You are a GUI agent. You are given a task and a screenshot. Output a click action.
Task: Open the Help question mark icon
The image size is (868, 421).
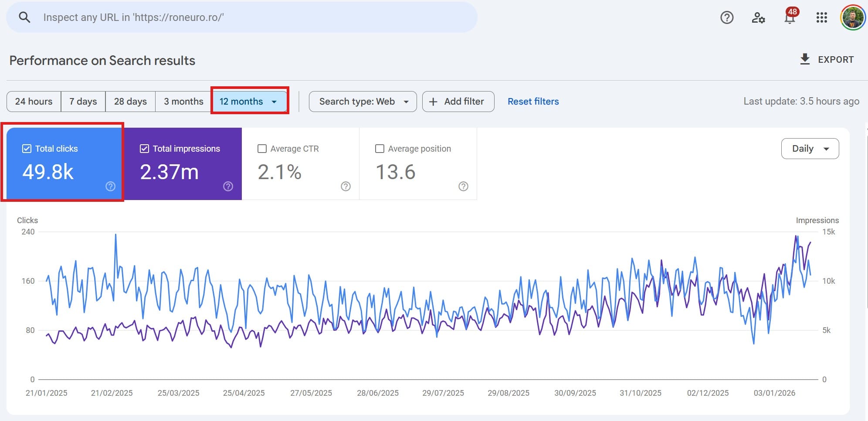(x=726, y=17)
